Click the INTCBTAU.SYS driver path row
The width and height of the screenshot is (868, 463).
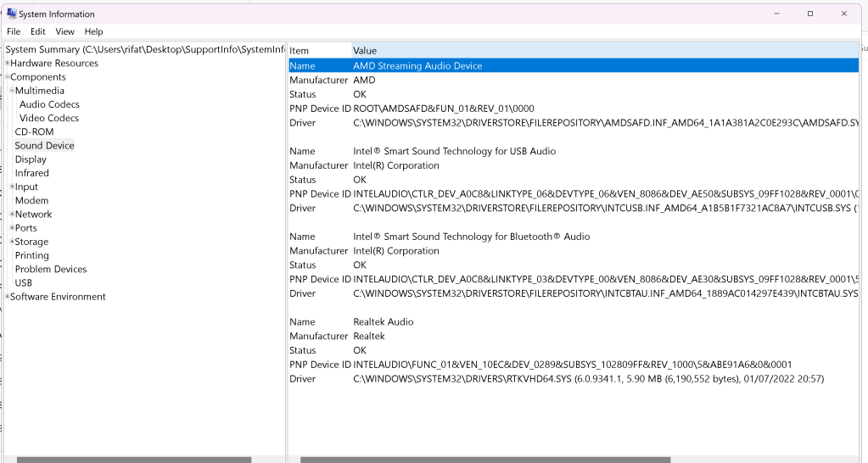pos(574,293)
